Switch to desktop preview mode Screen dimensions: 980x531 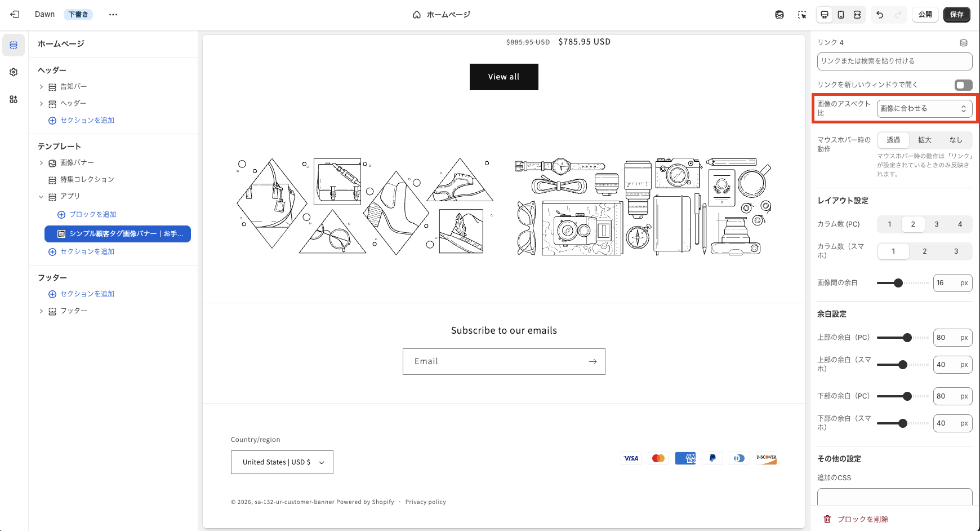824,15
